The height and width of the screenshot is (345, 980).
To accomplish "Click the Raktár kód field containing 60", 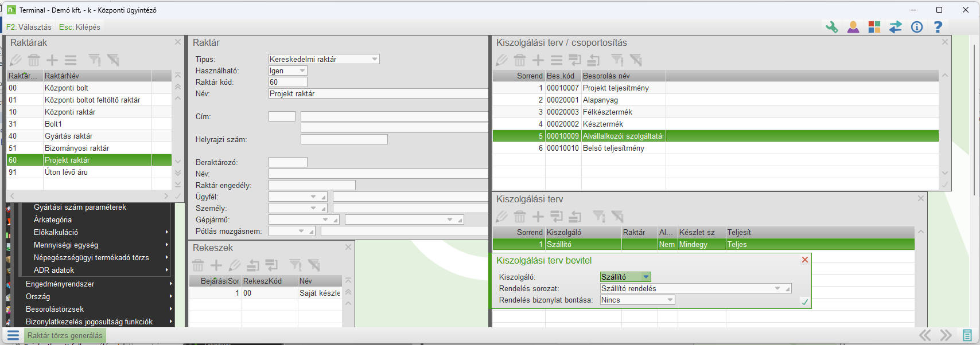I will 288,82.
